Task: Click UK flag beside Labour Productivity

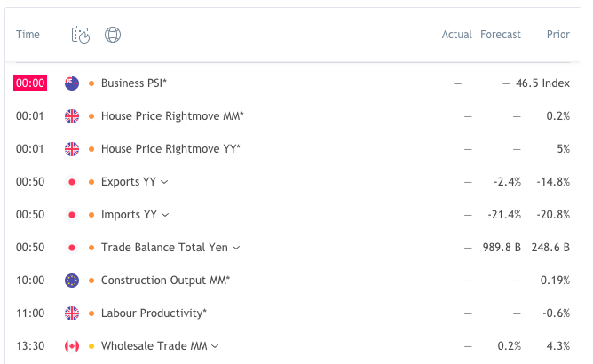Action: pos(72,313)
